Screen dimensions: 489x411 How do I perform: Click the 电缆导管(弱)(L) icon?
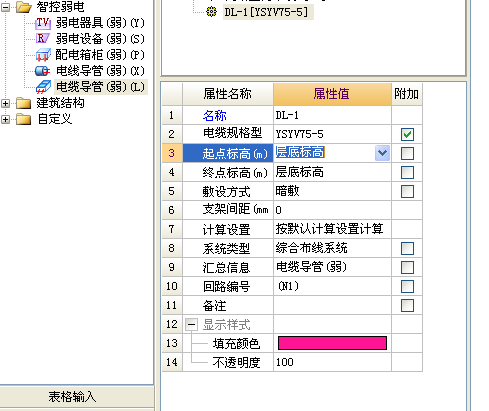click(x=43, y=87)
